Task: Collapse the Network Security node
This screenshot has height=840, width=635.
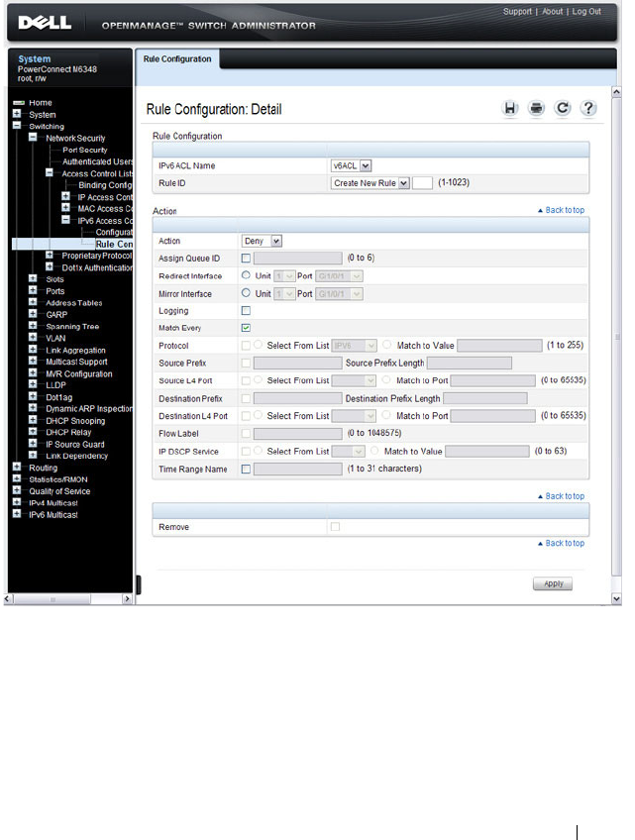Action: [x=34, y=138]
